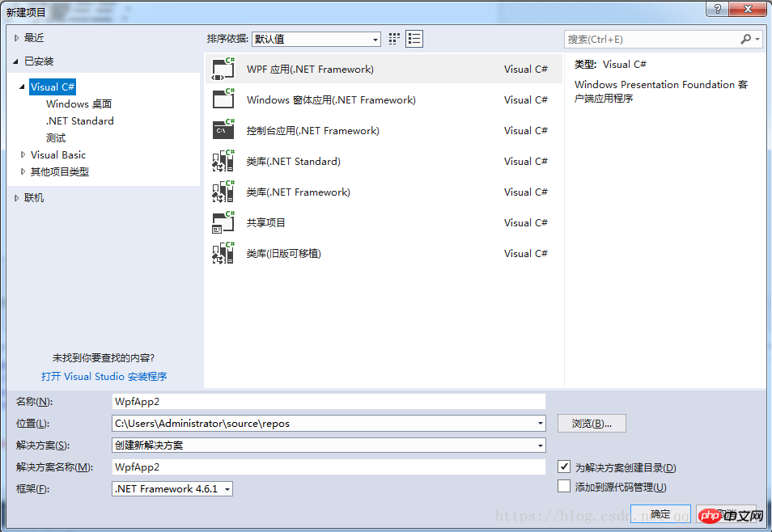Select the Windows 窗体应用(.NET Framework) row text
Image resolution: width=772 pixels, height=532 pixels.
331,100
